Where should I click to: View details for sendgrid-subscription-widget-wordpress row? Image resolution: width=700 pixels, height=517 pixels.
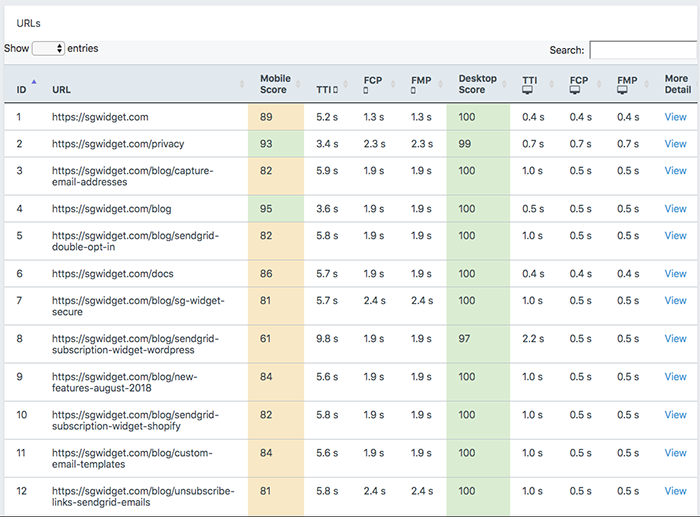point(675,338)
